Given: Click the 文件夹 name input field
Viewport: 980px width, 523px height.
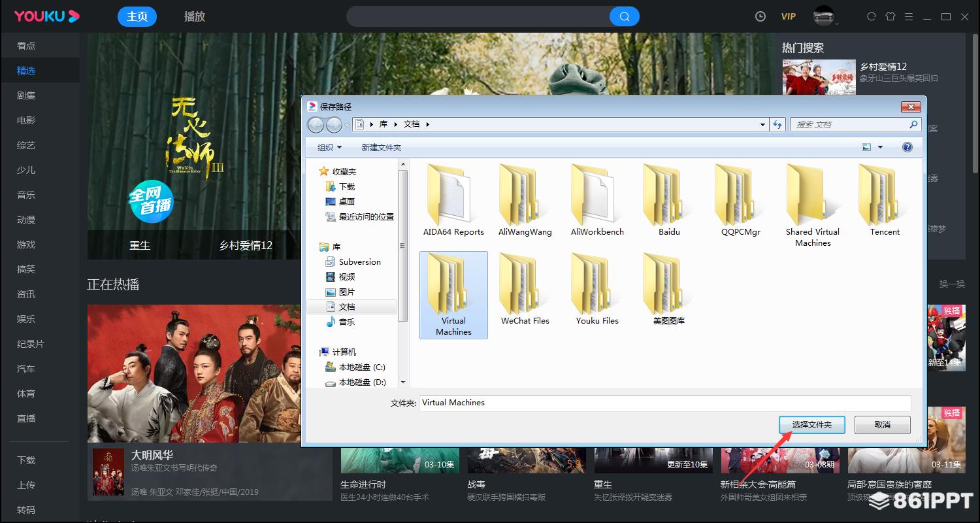Looking at the screenshot, I should click(665, 403).
